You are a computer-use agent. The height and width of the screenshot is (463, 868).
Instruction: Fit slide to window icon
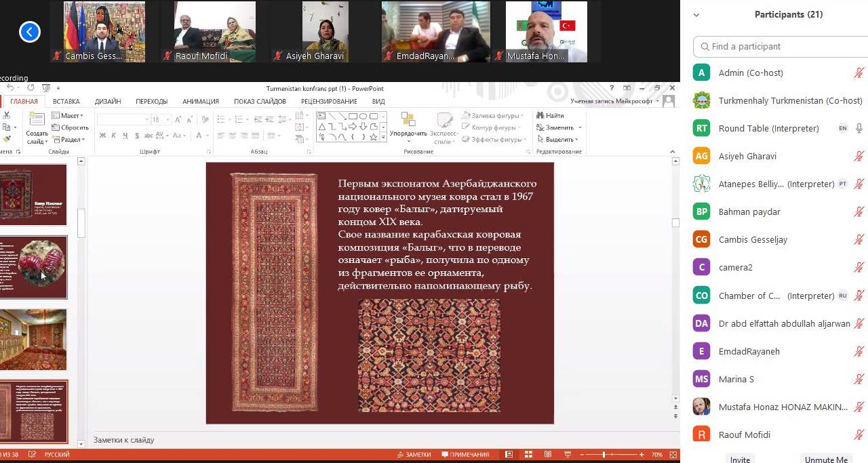673,455
